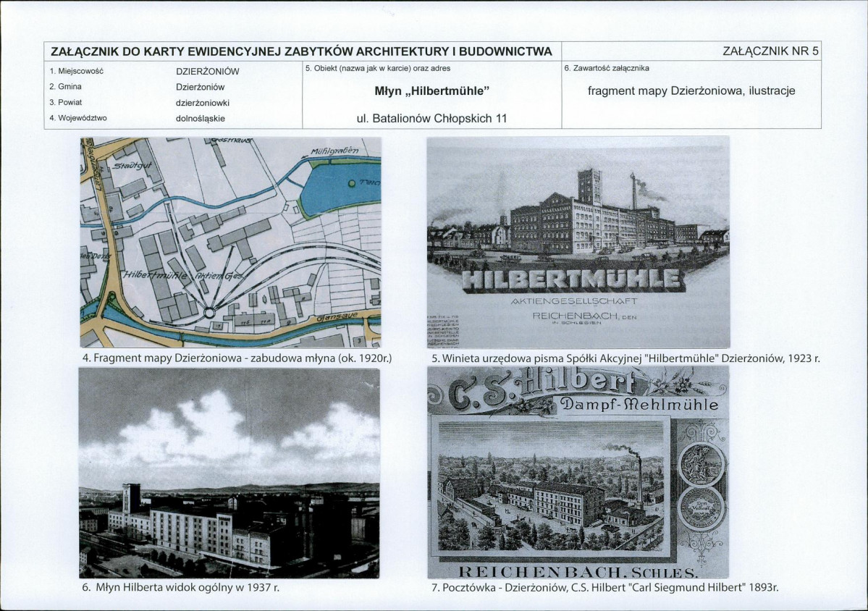Select 'fragment mapy Dzierżoniowa, ilustracje' text
The height and width of the screenshot is (611, 868).
coord(691,90)
